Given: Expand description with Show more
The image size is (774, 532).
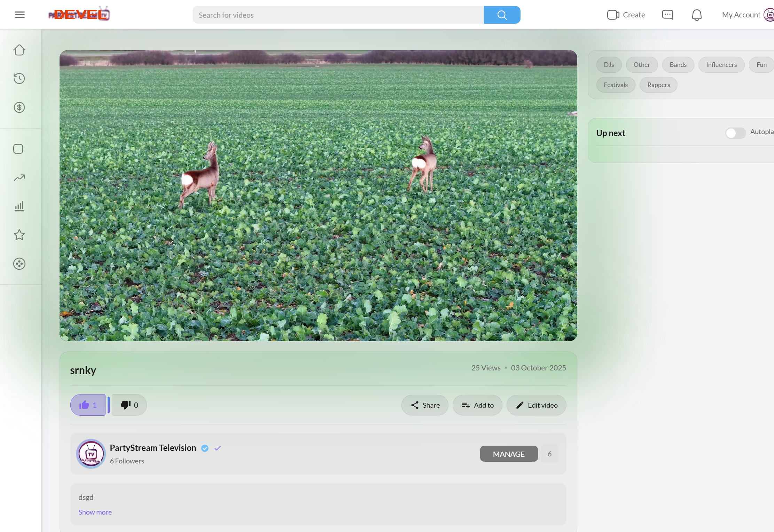Looking at the screenshot, I should 95,512.
